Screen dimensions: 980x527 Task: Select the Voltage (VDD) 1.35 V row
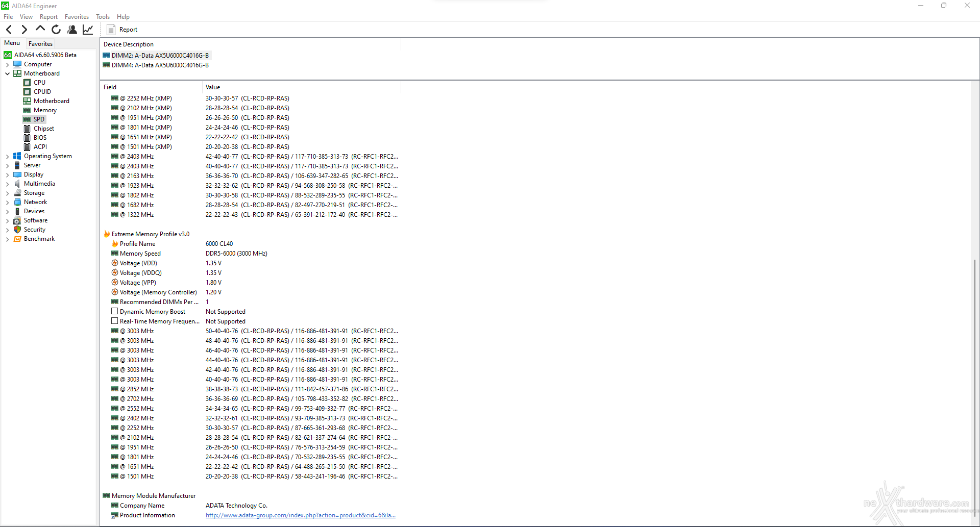(x=252, y=263)
